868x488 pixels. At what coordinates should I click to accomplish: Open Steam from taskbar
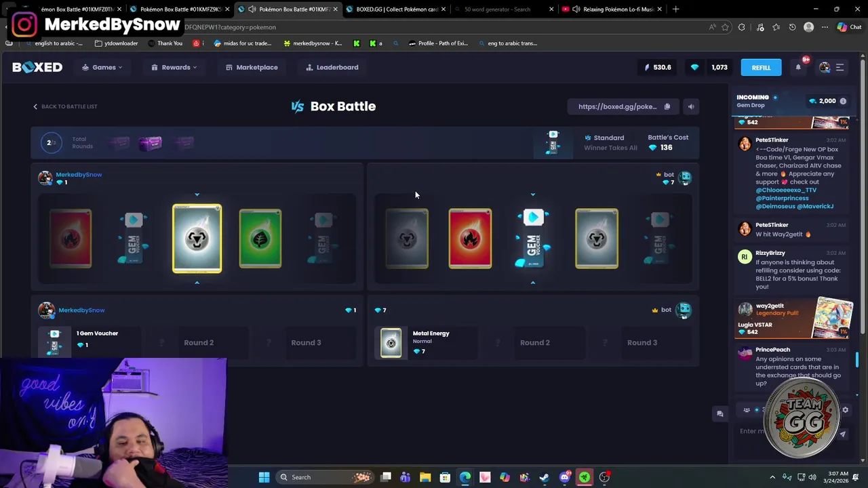click(545, 477)
